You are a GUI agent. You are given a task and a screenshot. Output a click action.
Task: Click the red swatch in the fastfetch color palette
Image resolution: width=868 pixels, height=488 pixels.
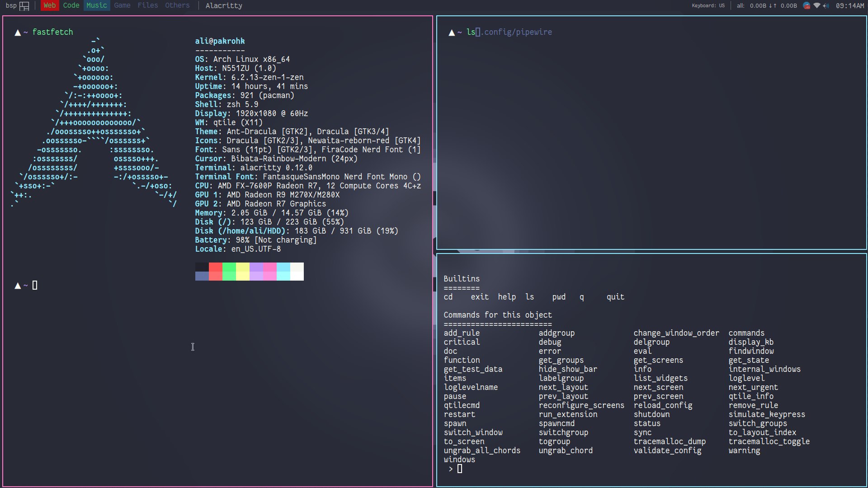coord(215,267)
